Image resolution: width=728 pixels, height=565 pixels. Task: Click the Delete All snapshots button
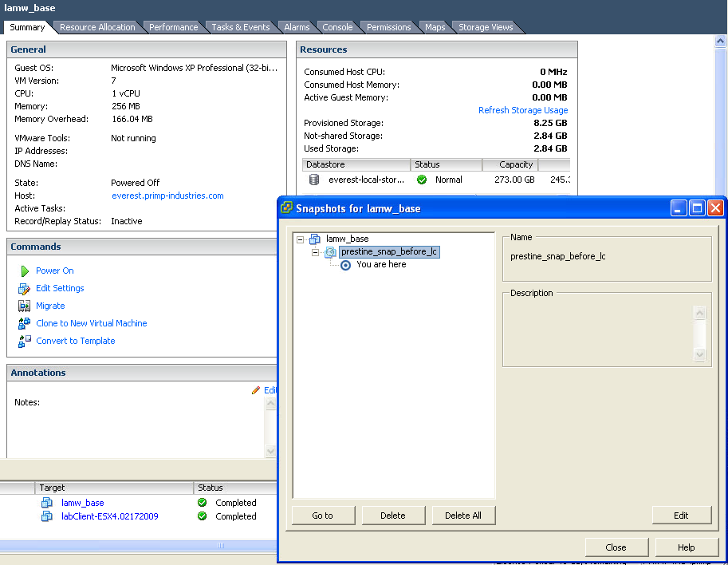pos(463,516)
